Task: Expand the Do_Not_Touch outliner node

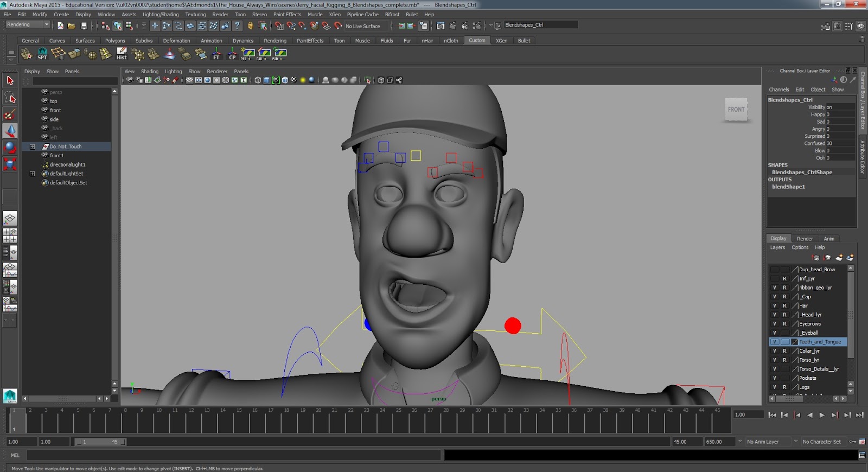Action: click(33, 146)
